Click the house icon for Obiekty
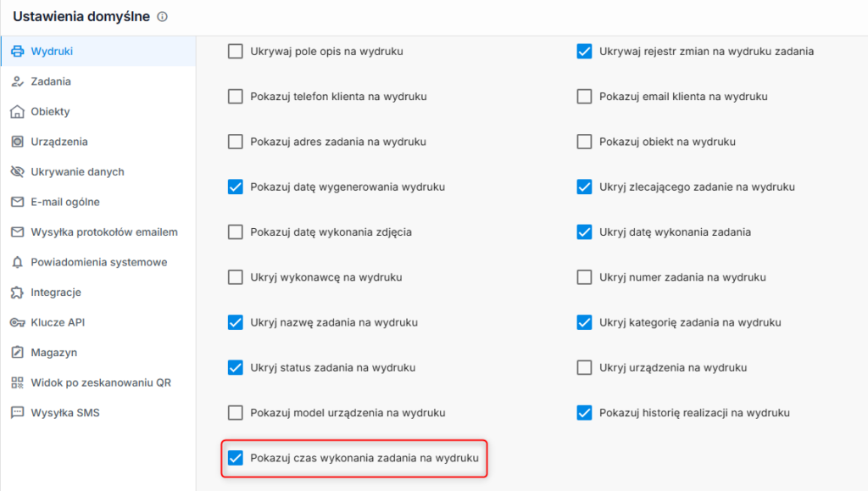The width and height of the screenshot is (868, 491). [18, 111]
